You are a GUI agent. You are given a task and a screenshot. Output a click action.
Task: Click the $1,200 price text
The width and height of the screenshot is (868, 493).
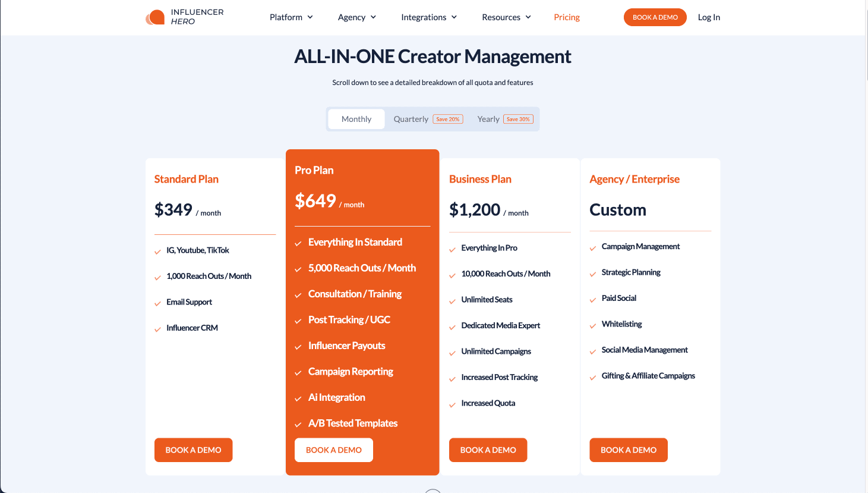[x=475, y=209]
